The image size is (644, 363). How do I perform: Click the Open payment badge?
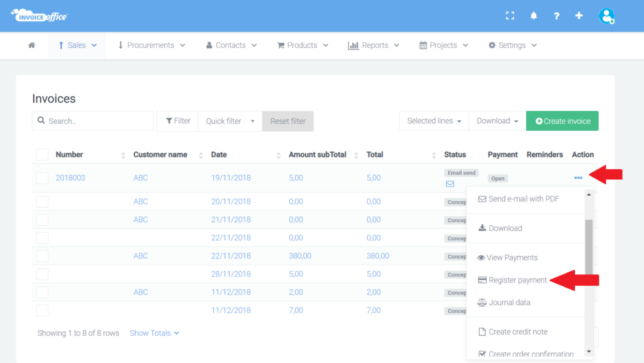point(498,178)
